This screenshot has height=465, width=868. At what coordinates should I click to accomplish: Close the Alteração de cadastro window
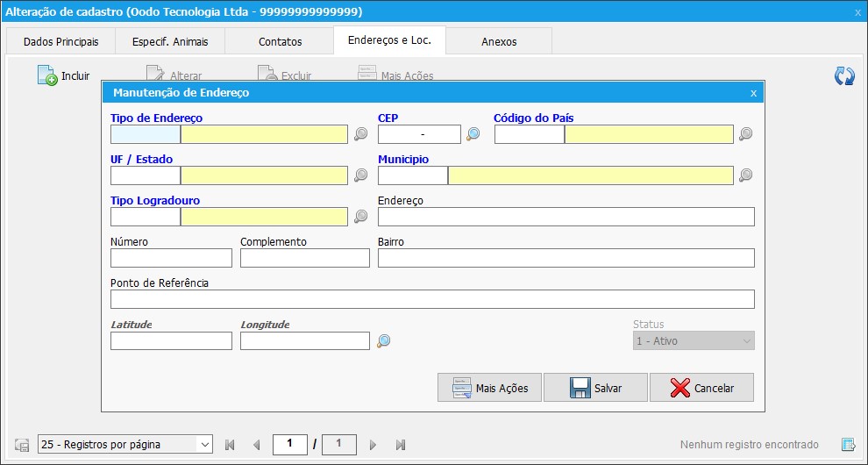[x=858, y=11]
